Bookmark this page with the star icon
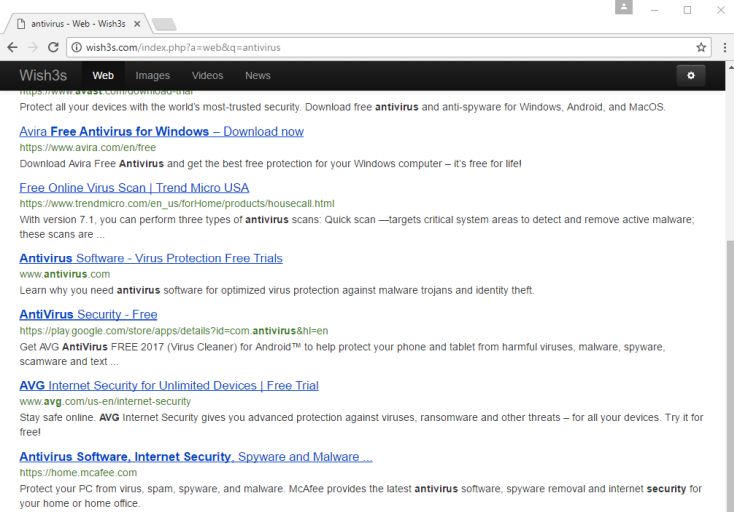The width and height of the screenshot is (734, 512). pos(701,47)
